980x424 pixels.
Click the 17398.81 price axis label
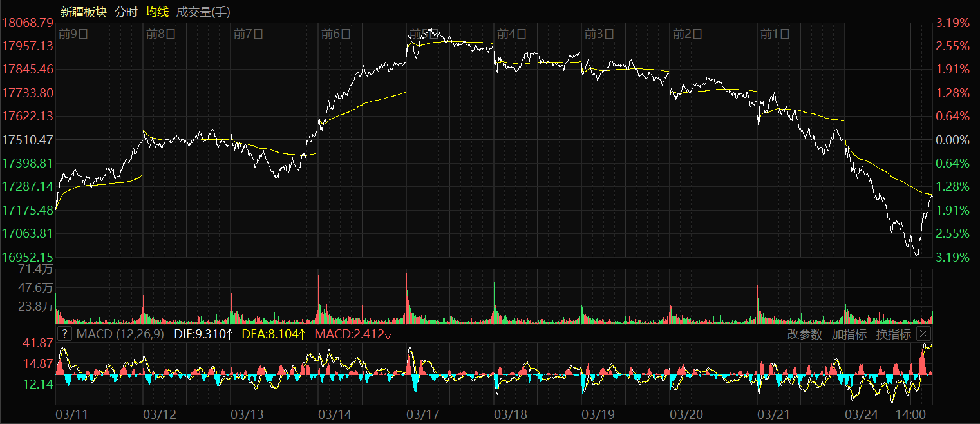pos(28,163)
